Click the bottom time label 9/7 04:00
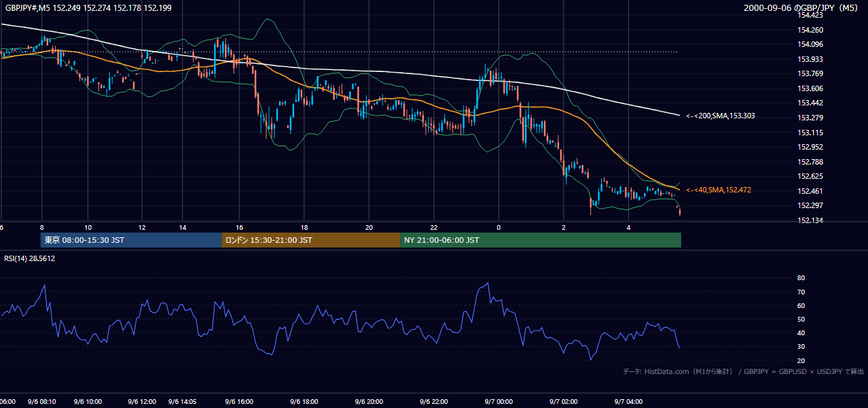The width and height of the screenshot is (868, 408). tap(629, 402)
